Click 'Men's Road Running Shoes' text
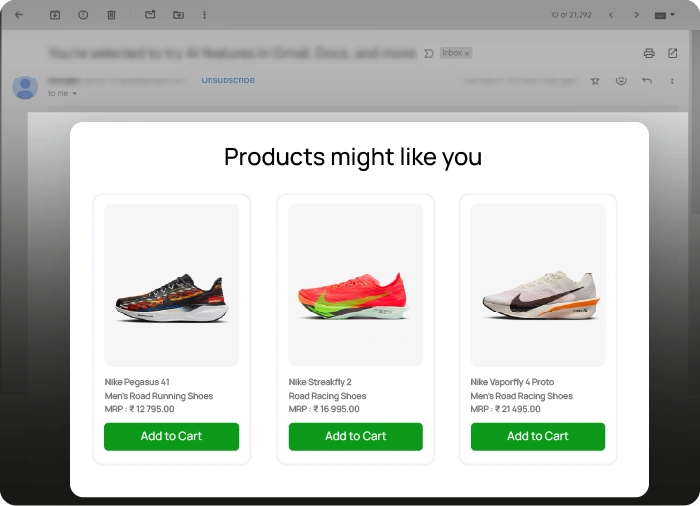The width and height of the screenshot is (700, 506). [x=158, y=396]
